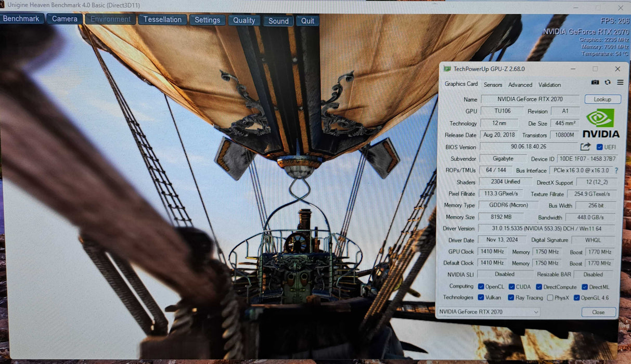The width and height of the screenshot is (631, 364).
Task: Toggle the UEFI checkbox
Action: (599, 147)
